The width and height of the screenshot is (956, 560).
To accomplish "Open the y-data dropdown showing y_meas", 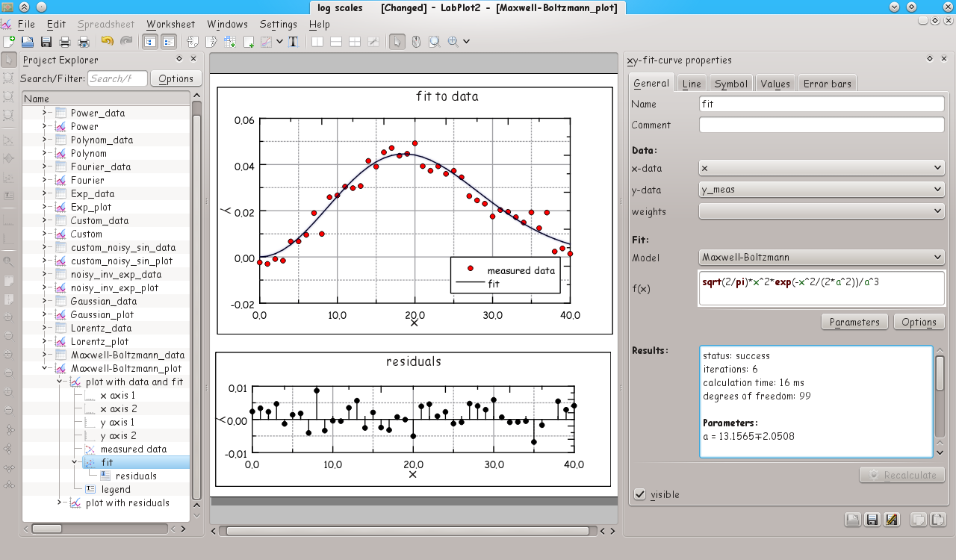I will (820, 189).
